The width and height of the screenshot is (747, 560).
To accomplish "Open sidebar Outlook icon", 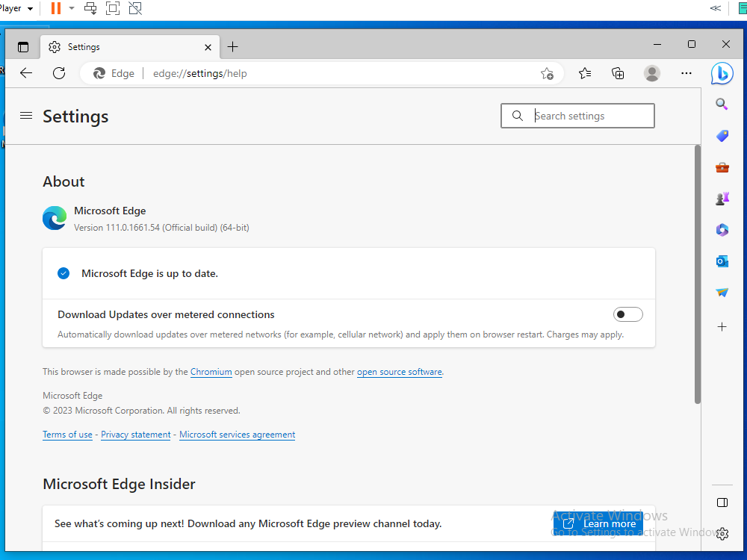I will click(722, 261).
